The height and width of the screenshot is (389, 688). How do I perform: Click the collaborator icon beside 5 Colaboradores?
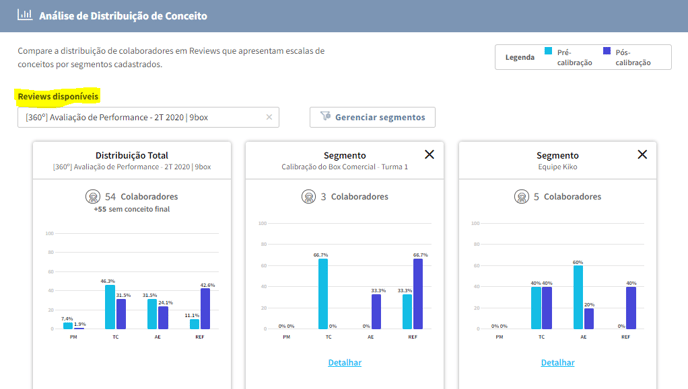point(521,196)
